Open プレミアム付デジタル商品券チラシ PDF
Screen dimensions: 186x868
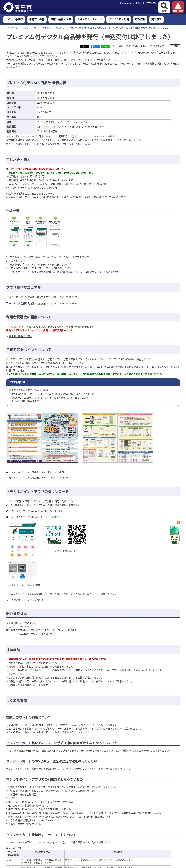pos(38,472)
